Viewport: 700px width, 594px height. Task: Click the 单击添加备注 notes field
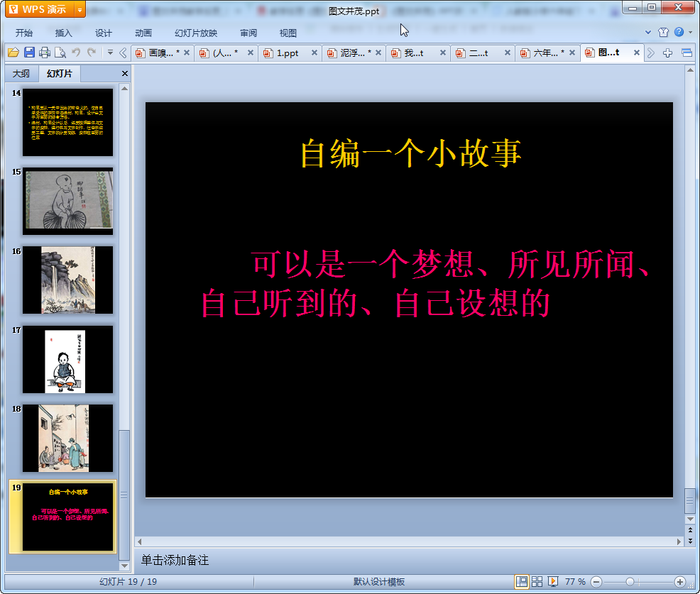tap(175, 561)
